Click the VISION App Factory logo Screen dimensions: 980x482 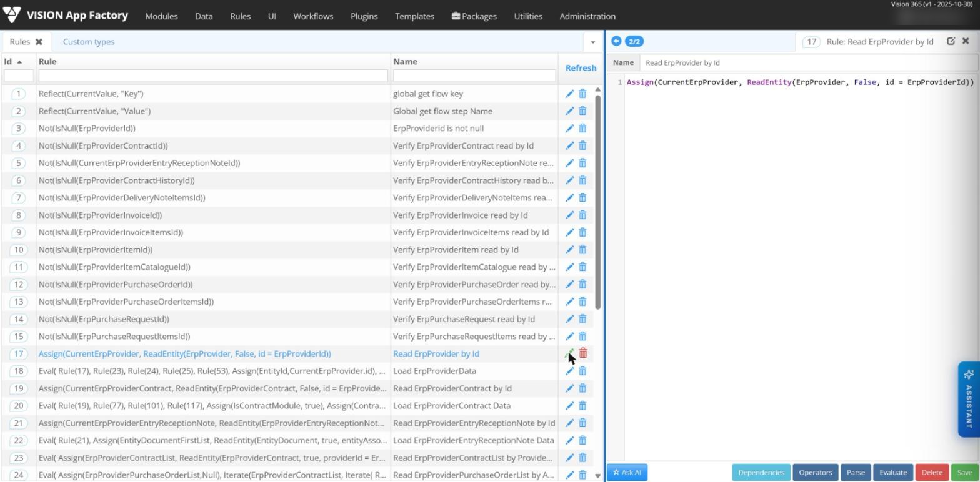pyautogui.click(x=66, y=16)
